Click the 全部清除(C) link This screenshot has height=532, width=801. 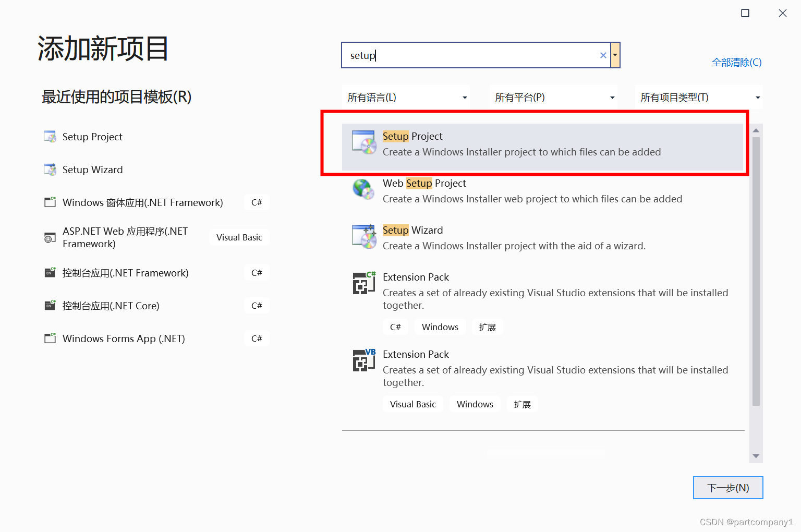coord(737,63)
